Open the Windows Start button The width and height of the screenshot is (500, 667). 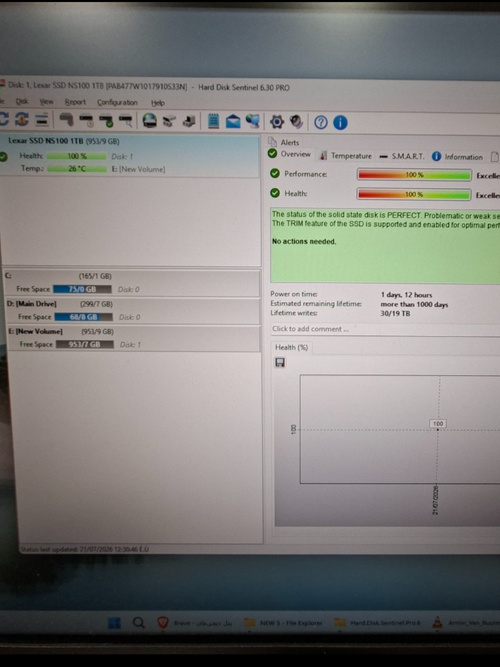[x=114, y=623]
